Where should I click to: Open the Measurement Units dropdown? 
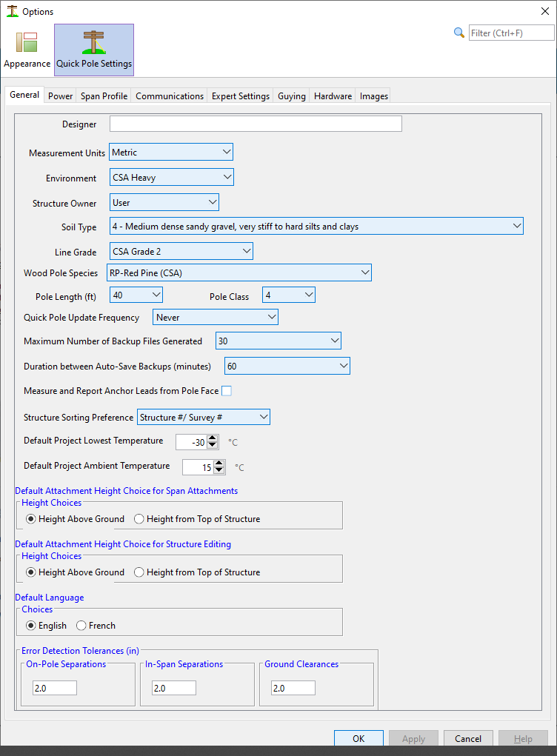point(171,152)
